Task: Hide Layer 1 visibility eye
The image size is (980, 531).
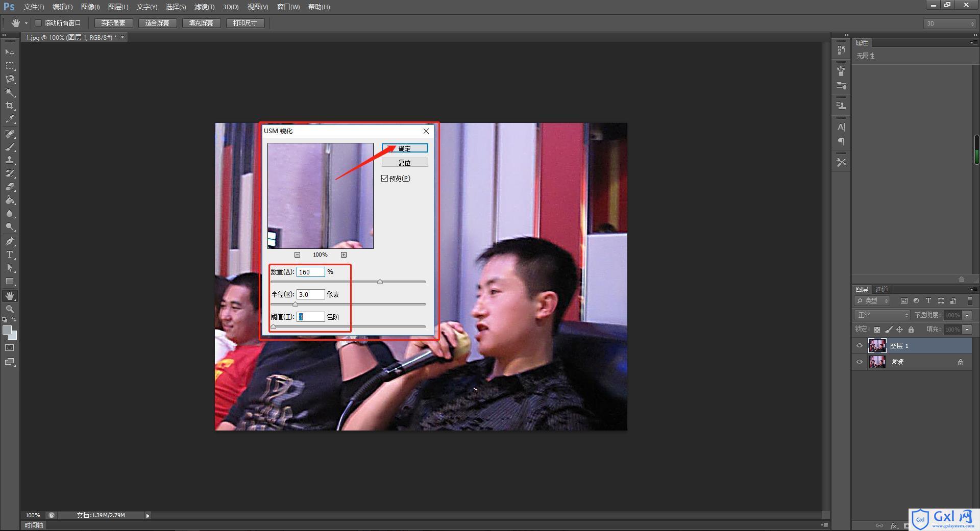Action: [860, 346]
